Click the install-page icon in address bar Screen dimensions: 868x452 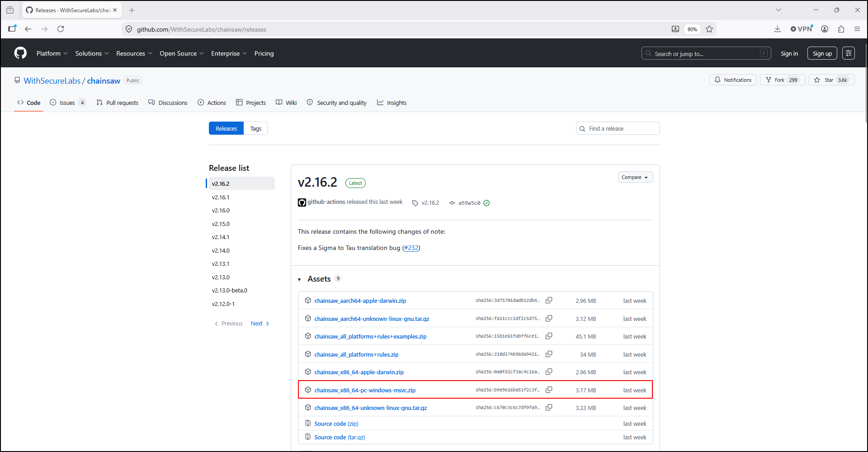click(675, 29)
